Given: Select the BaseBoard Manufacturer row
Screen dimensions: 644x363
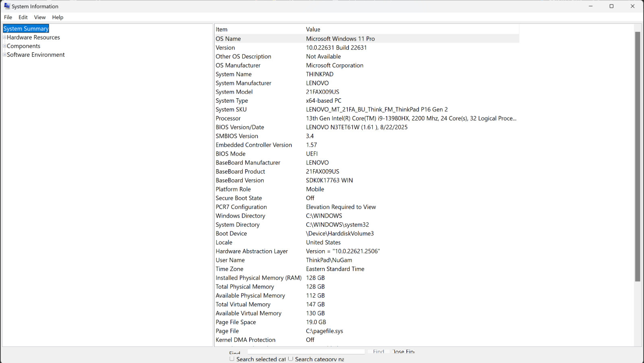Looking at the screenshot, I should tap(367, 163).
